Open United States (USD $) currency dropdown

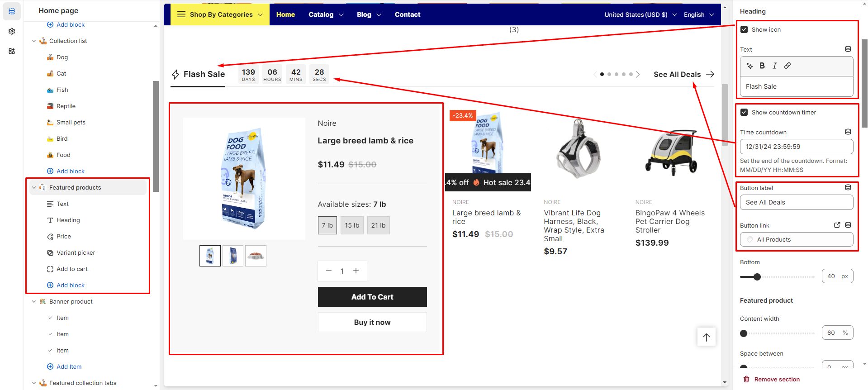click(640, 14)
